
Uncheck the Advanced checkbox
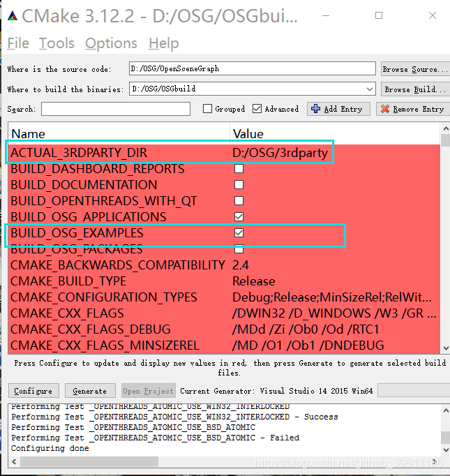coord(257,109)
